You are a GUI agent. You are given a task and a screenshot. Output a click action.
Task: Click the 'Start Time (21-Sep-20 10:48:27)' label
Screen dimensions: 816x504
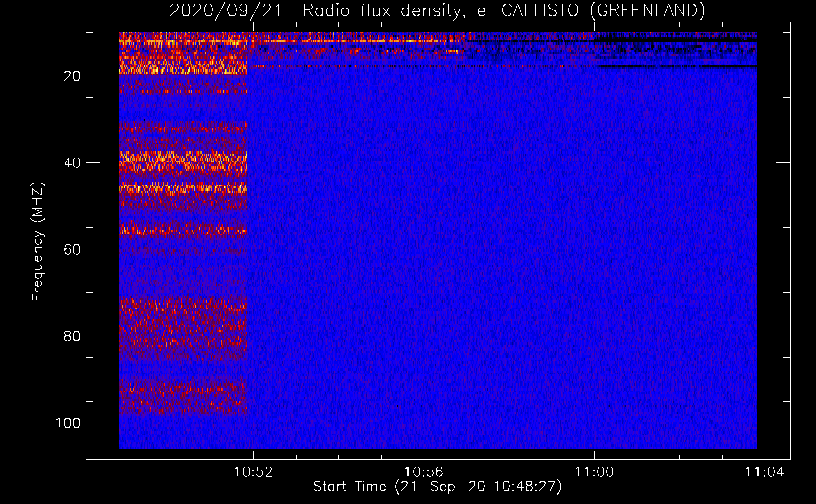point(437,487)
